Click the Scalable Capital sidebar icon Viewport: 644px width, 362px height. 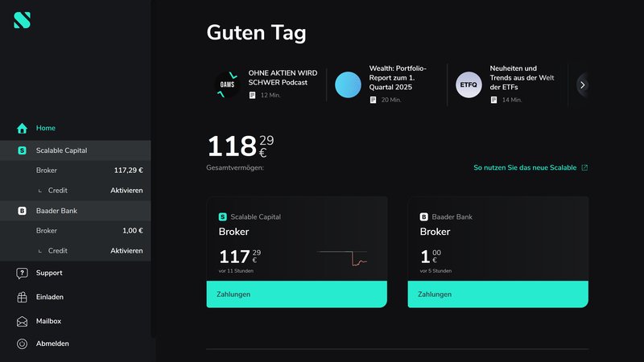(23, 150)
